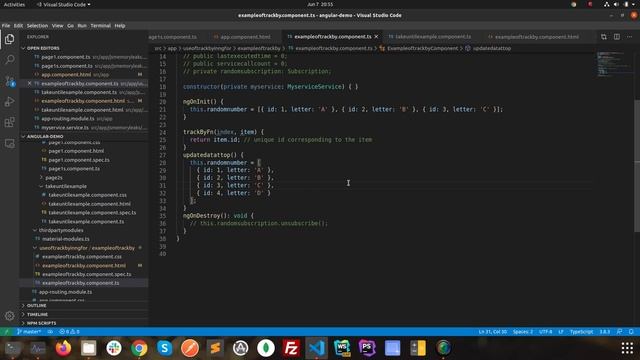The height and width of the screenshot is (360, 640).
Task: Open Run menu
Action: pos(82,26)
